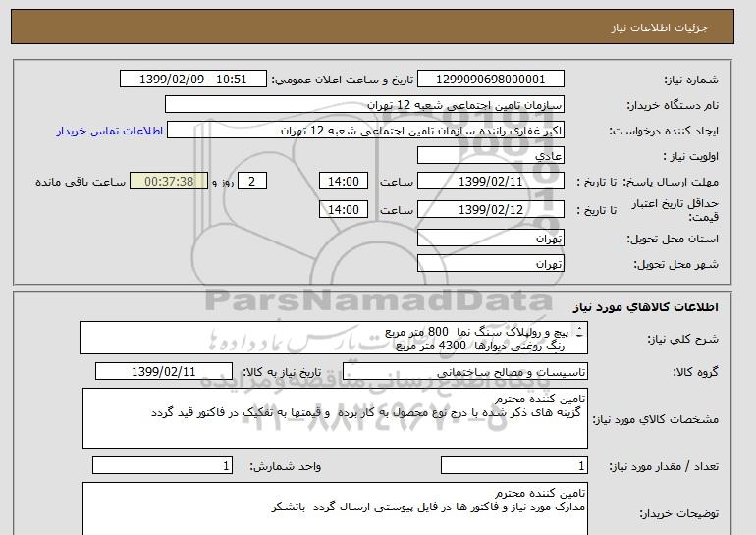Click the response deadline time 14:00
The width and height of the screenshot is (756, 535).
(344, 182)
